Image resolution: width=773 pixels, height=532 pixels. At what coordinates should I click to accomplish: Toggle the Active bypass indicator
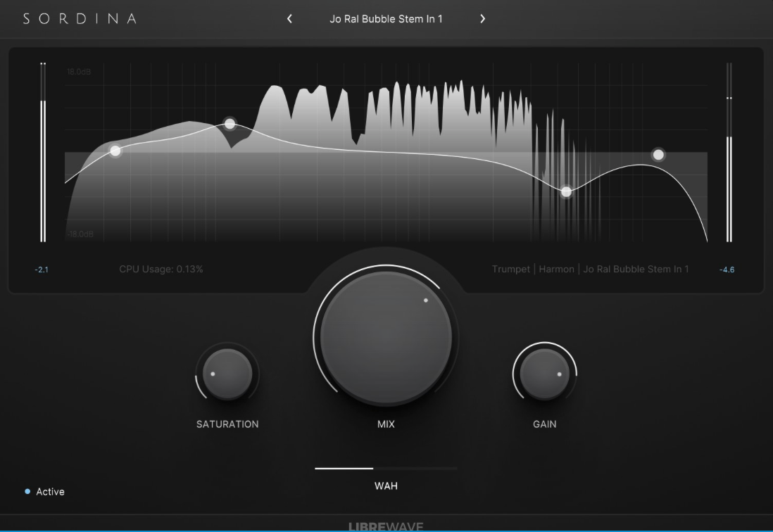pyautogui.click(x=28, y=492)
